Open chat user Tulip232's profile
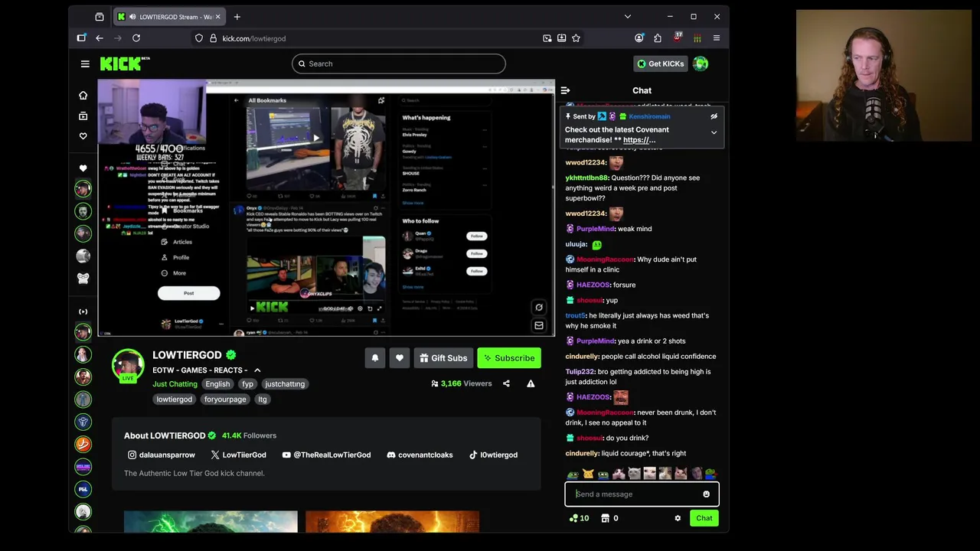 (x=580, y=372)
